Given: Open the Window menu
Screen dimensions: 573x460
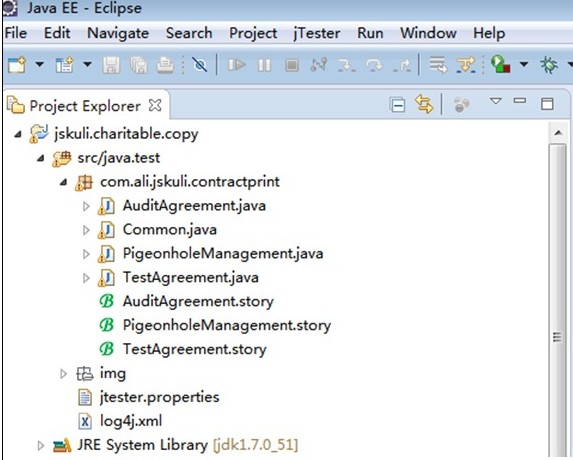Looking at the screenshot, I should pyautogui.click(x=428, y=33).
